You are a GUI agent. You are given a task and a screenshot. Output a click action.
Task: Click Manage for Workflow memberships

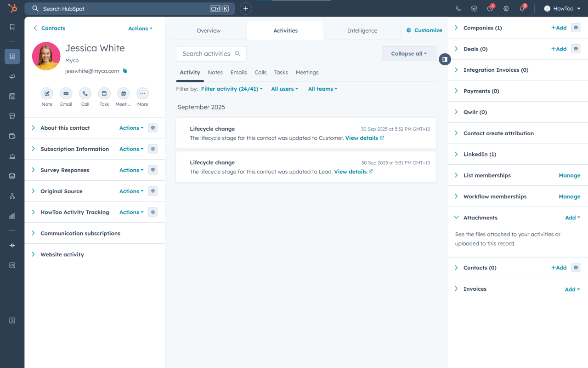(x=569, y=196)
